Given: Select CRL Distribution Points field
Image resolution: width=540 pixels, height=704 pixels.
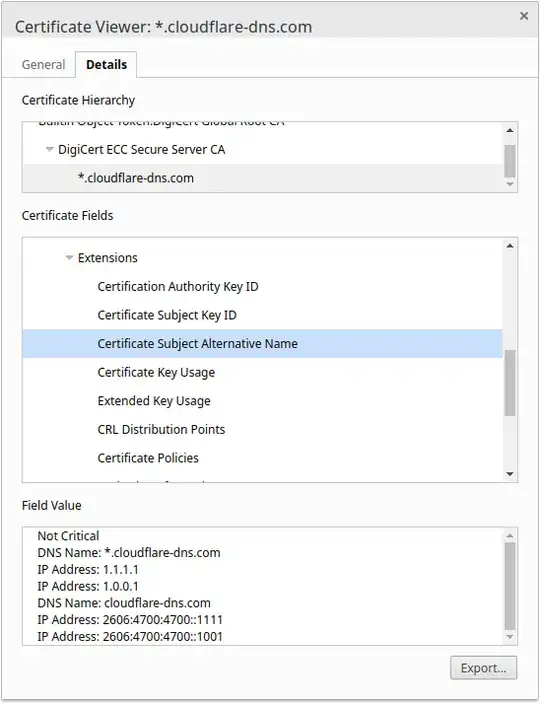Looking at the screenshot, I should click(263, 429).
